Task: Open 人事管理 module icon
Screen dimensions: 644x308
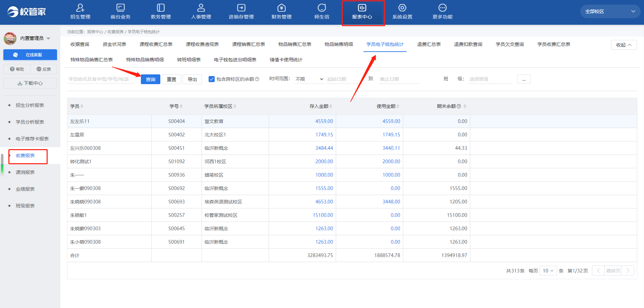Action: (201, 8)
